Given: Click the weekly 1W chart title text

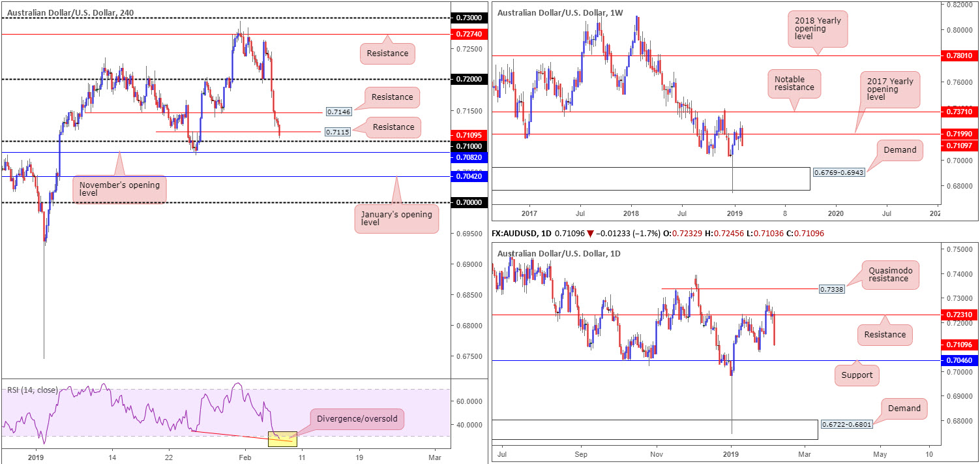Looking at the screenshot, I should tap(560, 12).
